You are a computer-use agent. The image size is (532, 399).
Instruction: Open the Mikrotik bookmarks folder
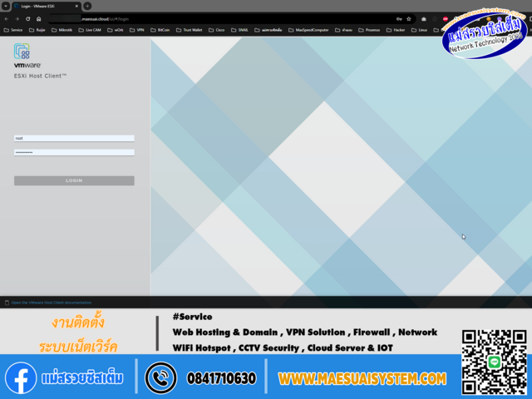click(62, 30)
